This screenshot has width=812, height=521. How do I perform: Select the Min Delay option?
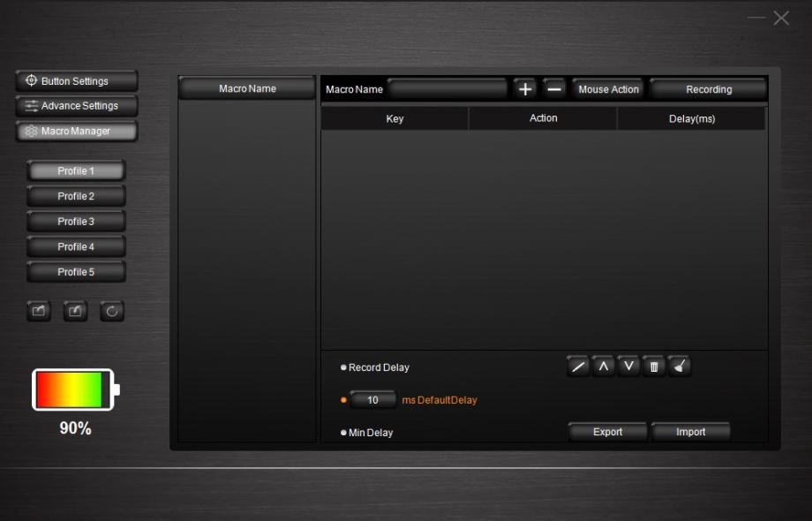[x=366, y=433]
